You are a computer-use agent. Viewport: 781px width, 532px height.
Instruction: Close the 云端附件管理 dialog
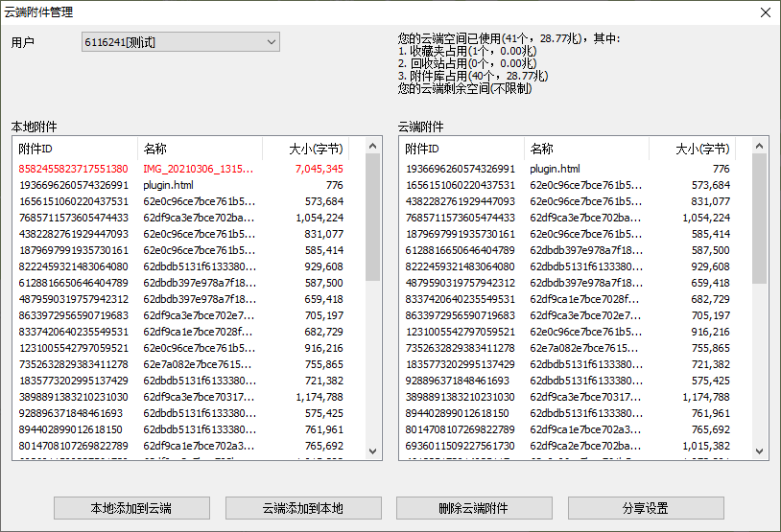pyautogui.click(x=765, y=12)
